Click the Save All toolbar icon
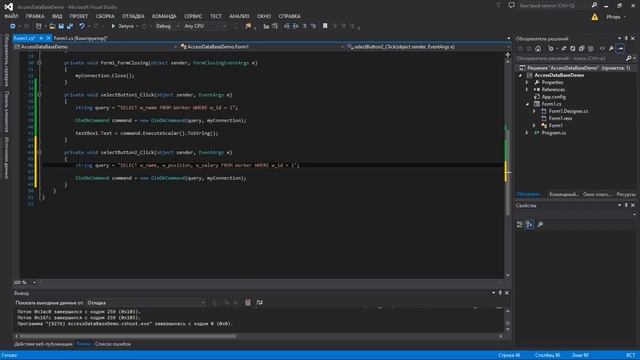640x360 pixels. (70, 26)
